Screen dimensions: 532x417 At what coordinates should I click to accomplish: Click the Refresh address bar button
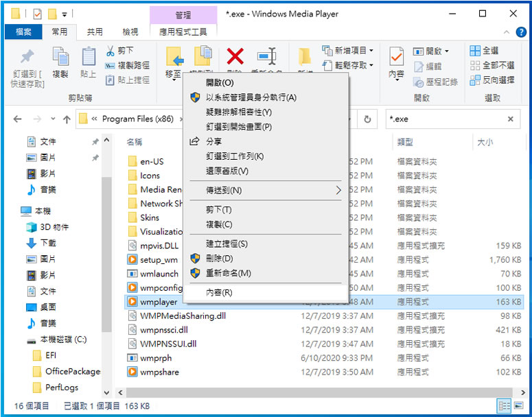367,119
